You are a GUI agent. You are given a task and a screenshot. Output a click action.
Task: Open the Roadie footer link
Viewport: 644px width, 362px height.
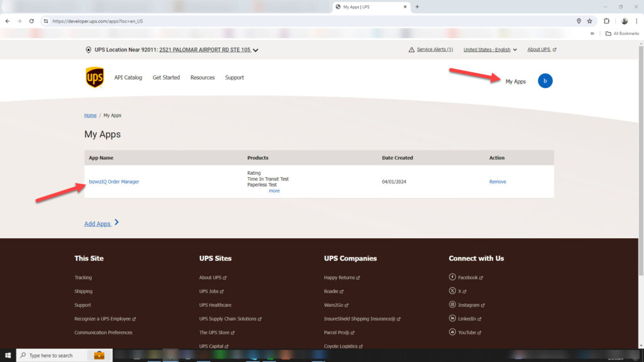click(x=333, y=291)
